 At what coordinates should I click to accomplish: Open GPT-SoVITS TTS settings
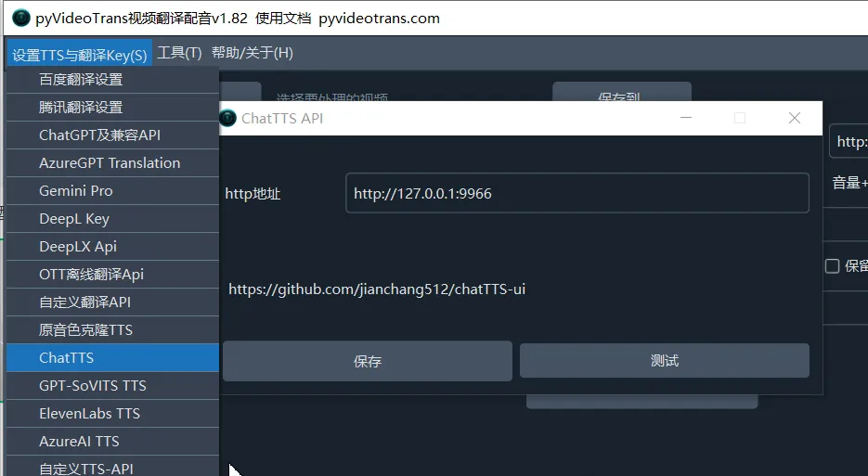[93, 386]
